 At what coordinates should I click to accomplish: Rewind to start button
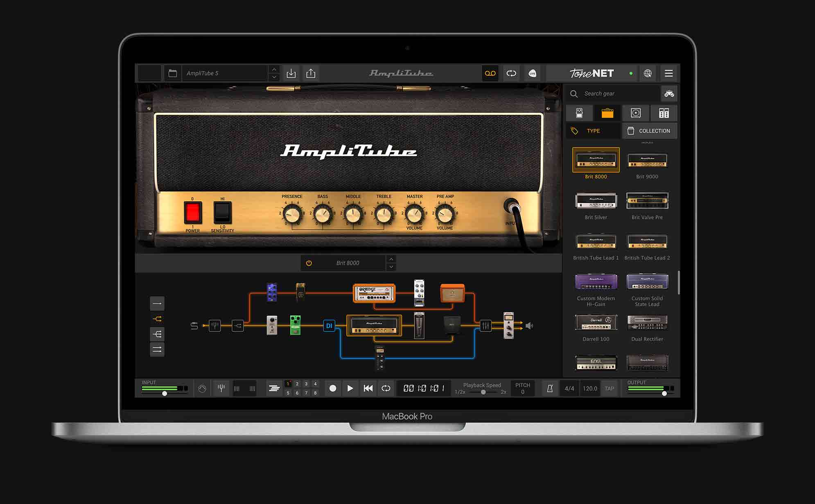click(368, 388)
